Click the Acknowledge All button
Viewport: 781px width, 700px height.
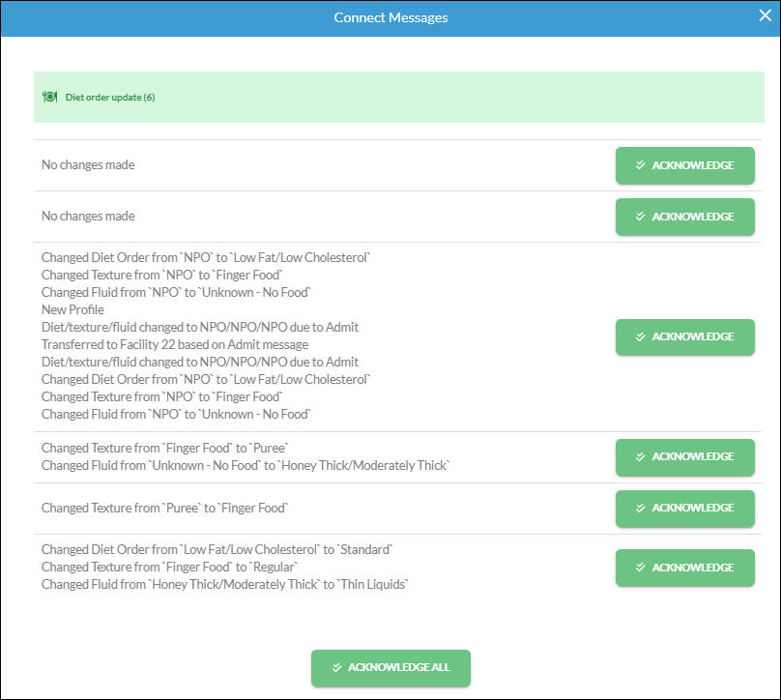[390, 668]
